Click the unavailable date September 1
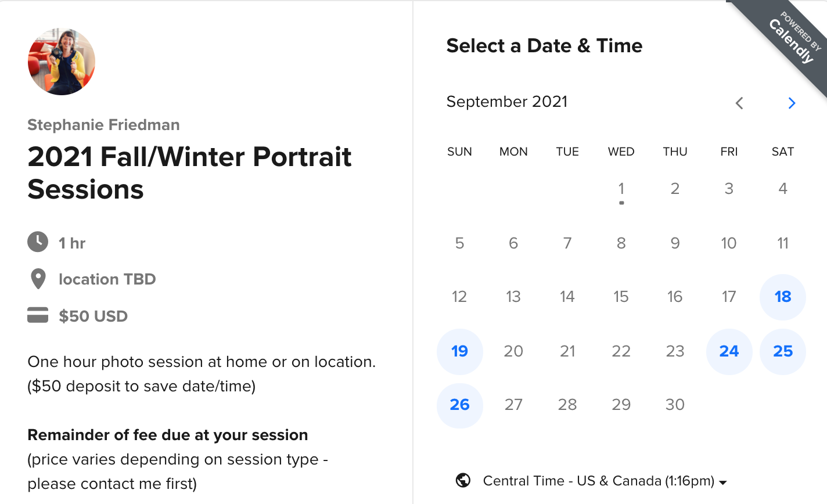The width and height of the screenshot is (827, 504). pyautogui.click(x=621, y=189)
